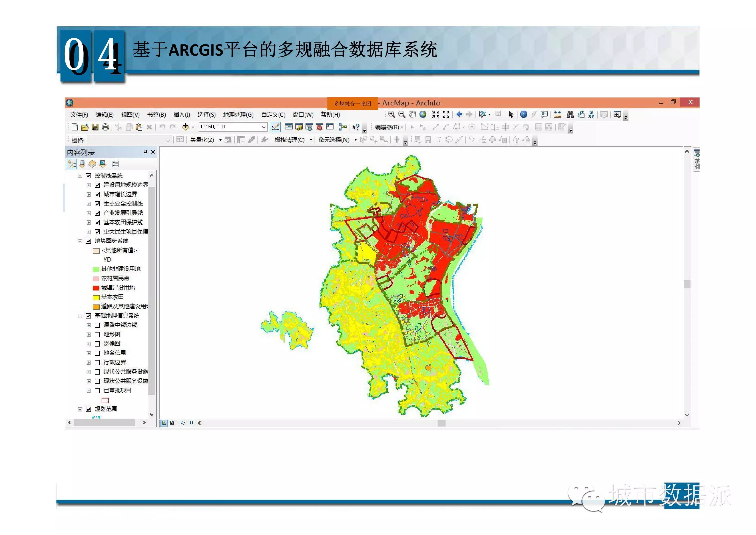Open the Table of Contents window icon
Screen dimensions: 756x535
click(x=288, y=127)
